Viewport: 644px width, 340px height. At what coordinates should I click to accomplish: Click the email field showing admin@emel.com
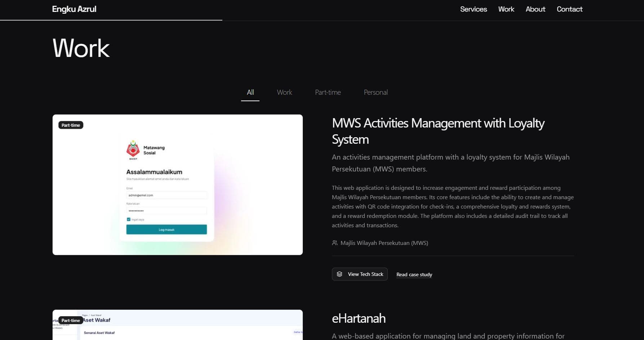[166, 195]
